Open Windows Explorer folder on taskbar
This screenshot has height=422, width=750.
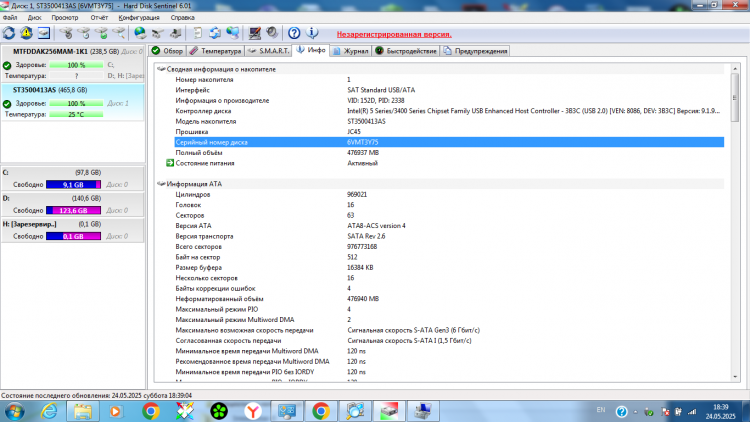(x=83, y=411)
